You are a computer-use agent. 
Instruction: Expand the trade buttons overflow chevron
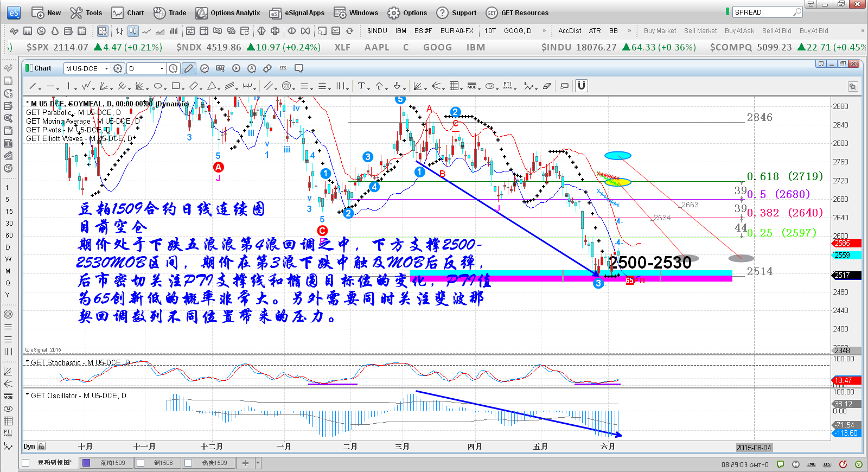tap(862, 31)
